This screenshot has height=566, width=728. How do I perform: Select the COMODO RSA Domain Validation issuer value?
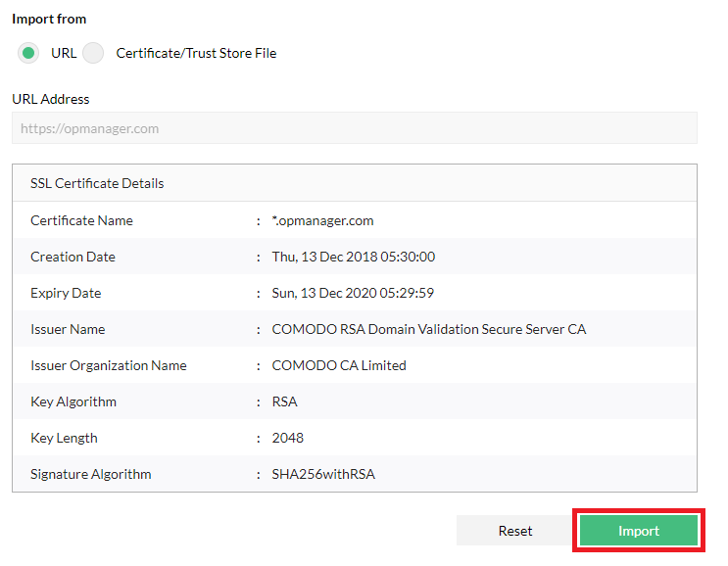(x=428, y=329)
